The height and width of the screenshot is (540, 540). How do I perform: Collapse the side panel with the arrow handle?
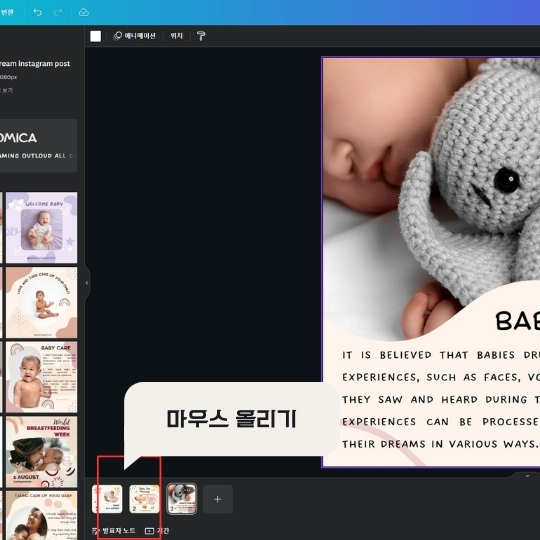86,283
